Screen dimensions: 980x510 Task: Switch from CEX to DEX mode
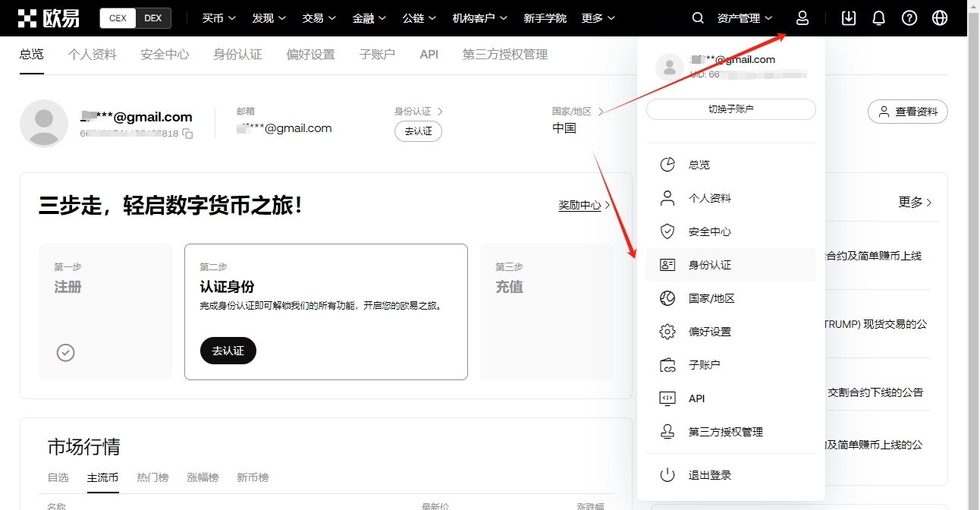(x=149, y=17)
